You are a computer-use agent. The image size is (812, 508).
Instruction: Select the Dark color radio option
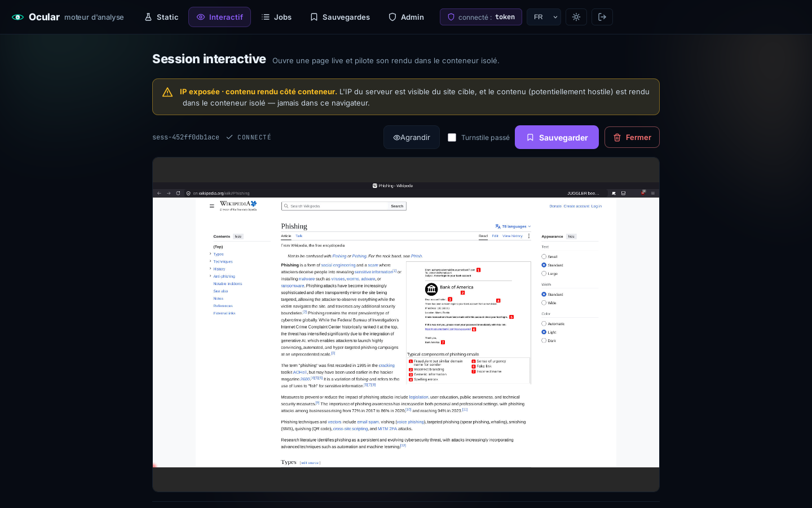pos(544,340)
